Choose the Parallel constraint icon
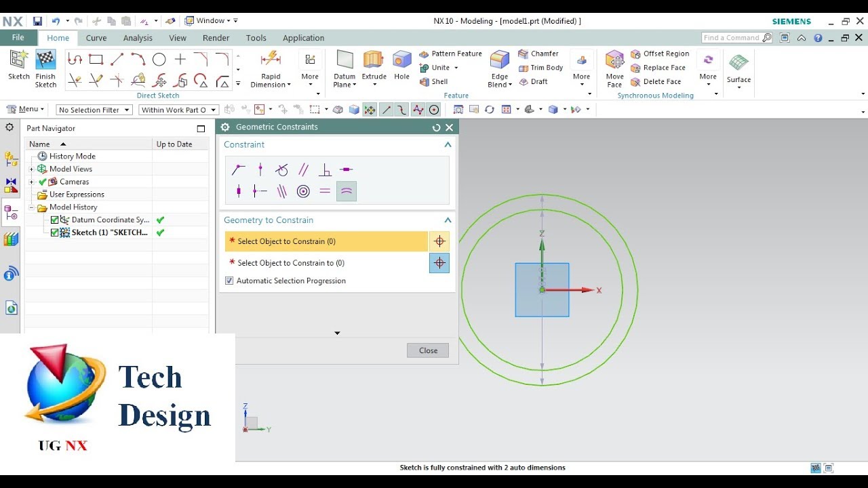The image size is (868, 488). [303, 169]
